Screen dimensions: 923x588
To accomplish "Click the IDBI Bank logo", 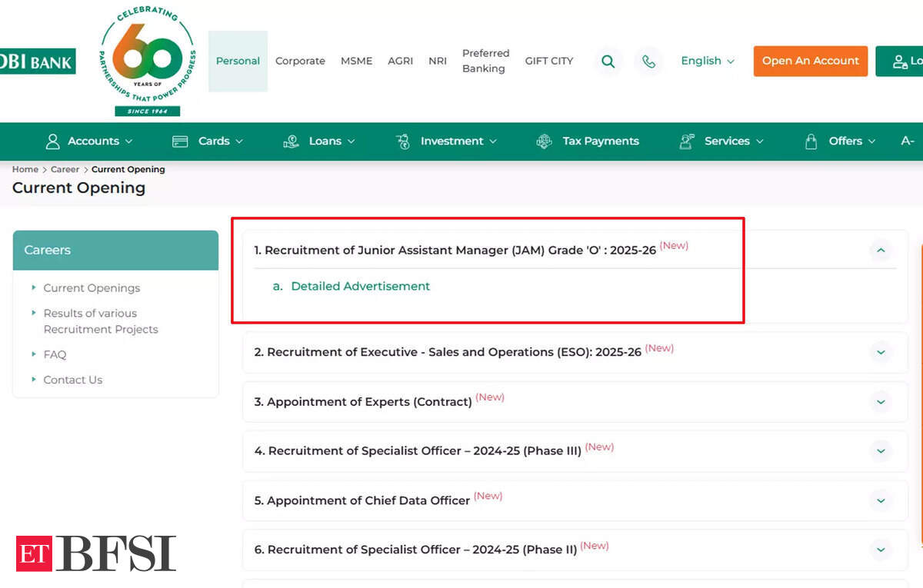I will point(37,61).
